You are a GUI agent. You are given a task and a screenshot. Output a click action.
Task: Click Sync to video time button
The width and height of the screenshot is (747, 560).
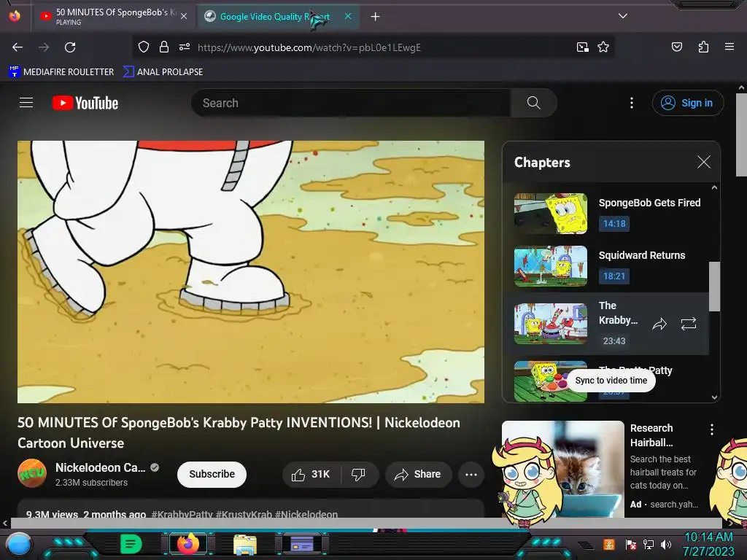click(x=611, y=381)
